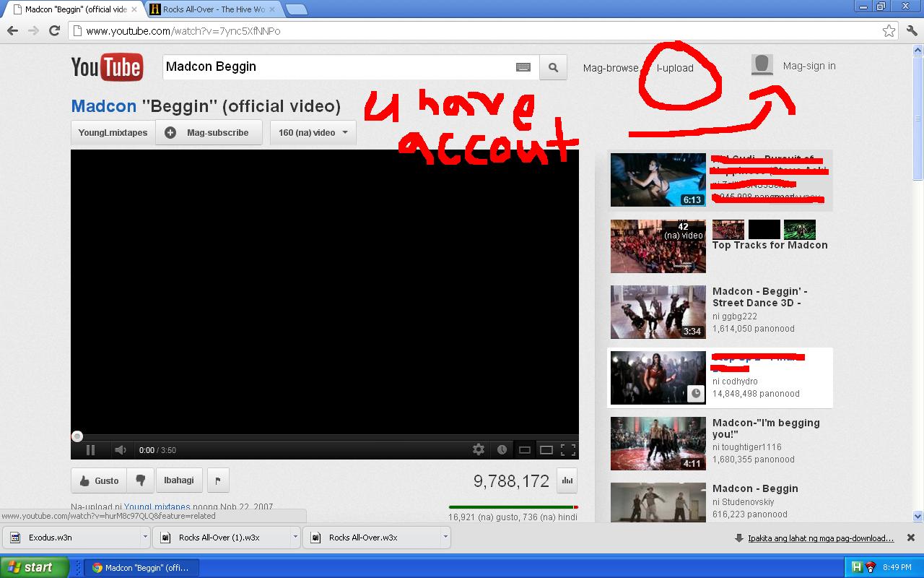Open Exodus.w3n downloaded file
The image size is (924, 578).
pos(71,538)
